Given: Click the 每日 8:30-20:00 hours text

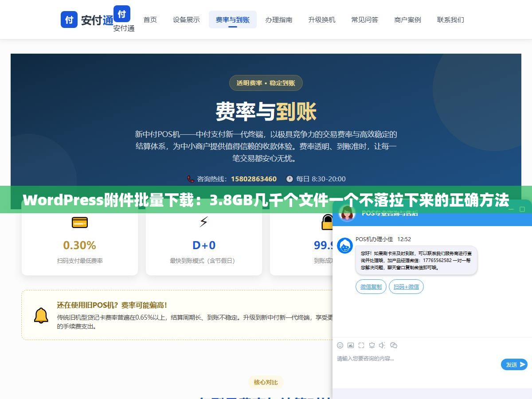Looking at the screenshot, I should [x=321, y=179].
